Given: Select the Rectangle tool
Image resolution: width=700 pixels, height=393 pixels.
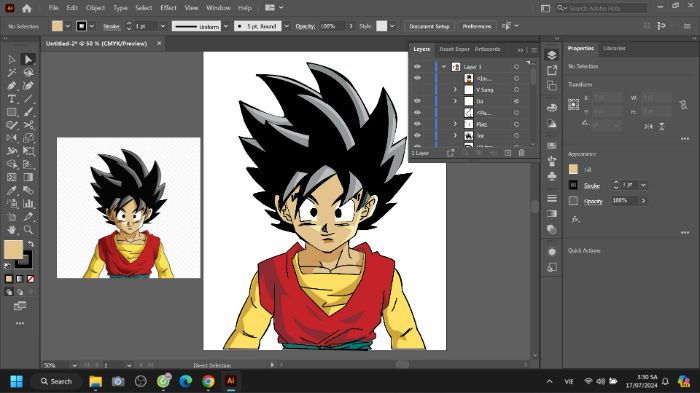Looking at the screenshot, I should point(12,112).
